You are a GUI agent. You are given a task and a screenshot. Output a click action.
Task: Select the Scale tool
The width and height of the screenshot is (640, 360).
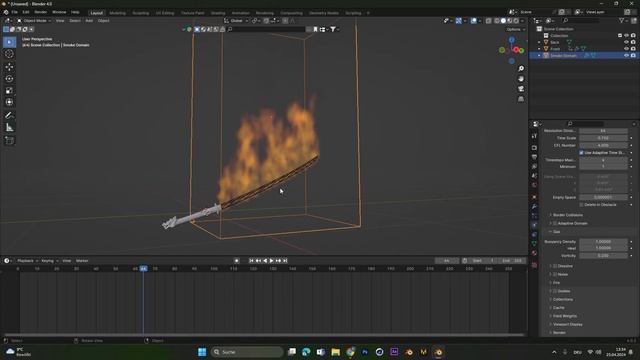(9, 90)
